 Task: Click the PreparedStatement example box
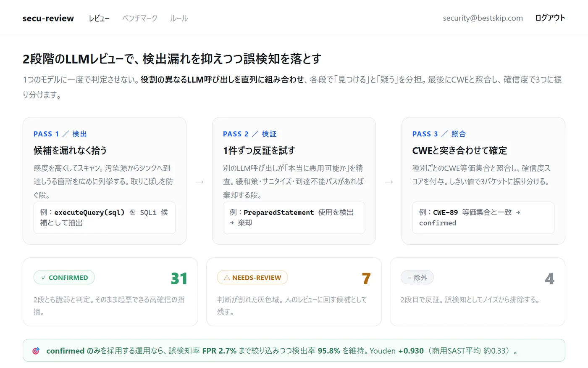click(x=294, y=218)
